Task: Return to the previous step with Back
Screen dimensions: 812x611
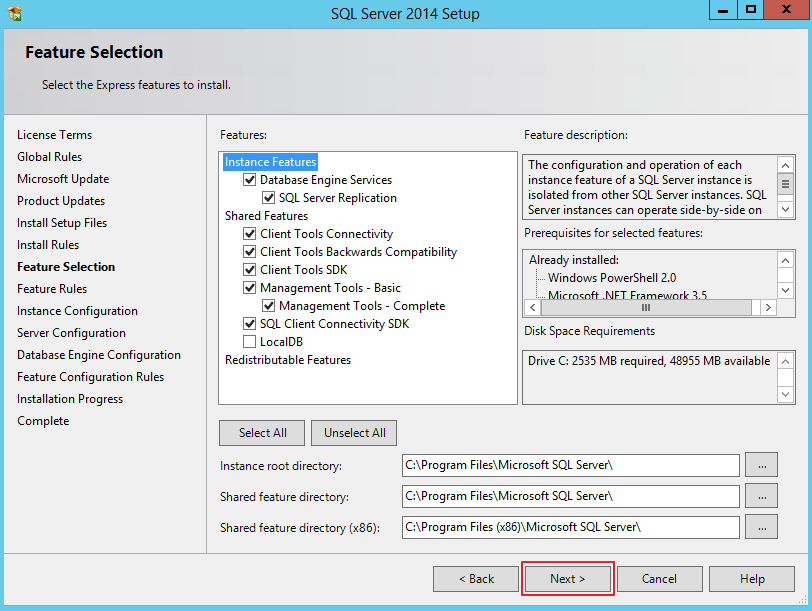Action: click(x=476, y=579)
